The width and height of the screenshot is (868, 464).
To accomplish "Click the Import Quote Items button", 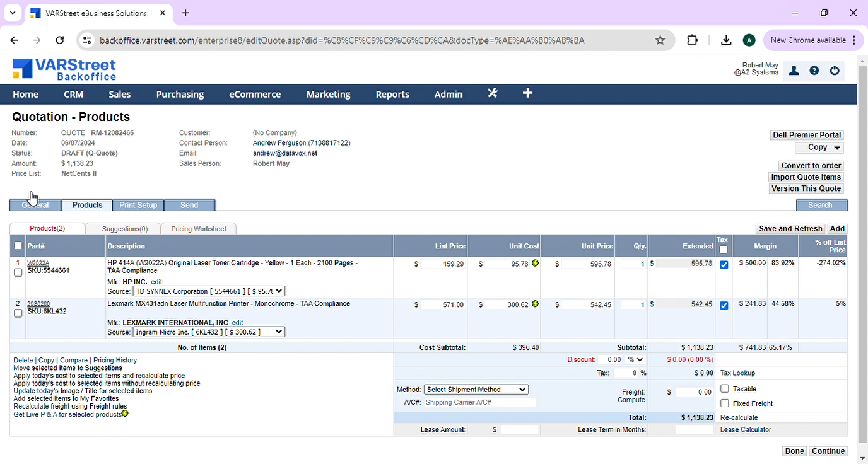I will [806, 177].
